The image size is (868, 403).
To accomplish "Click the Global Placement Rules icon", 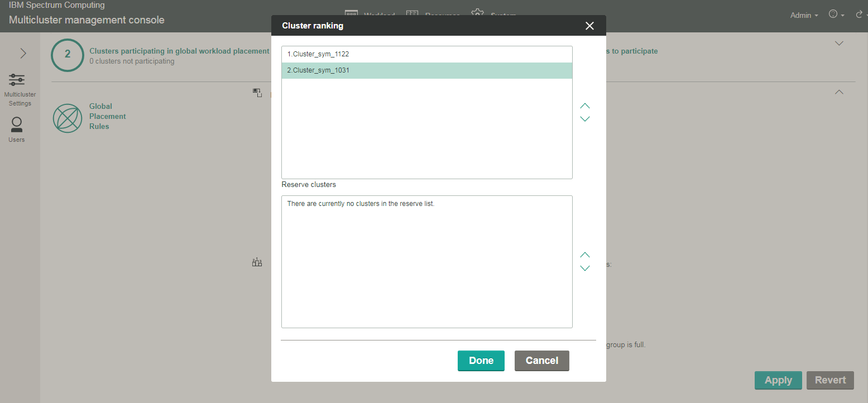I will 67,118.
